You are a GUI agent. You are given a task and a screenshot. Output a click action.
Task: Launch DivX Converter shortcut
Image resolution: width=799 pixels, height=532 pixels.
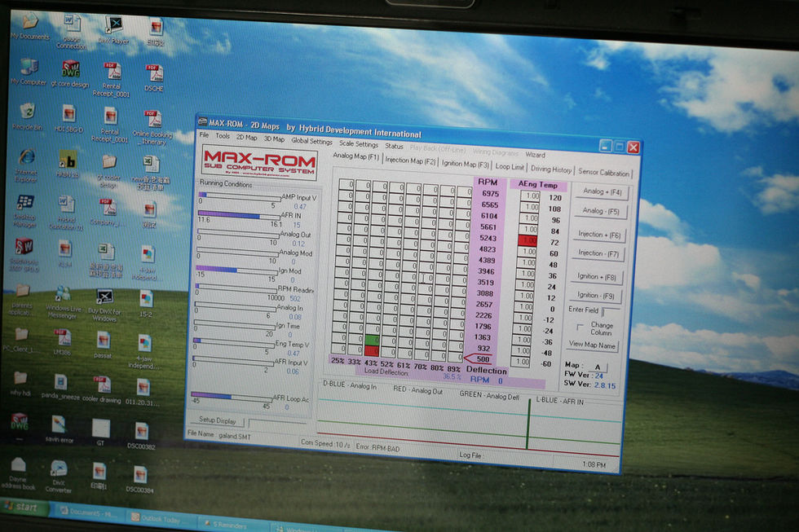[58, 477]
